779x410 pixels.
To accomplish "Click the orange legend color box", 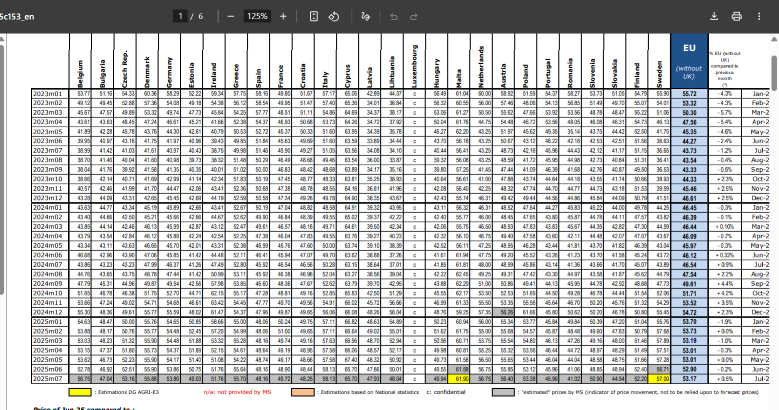I will pos(303,392).
